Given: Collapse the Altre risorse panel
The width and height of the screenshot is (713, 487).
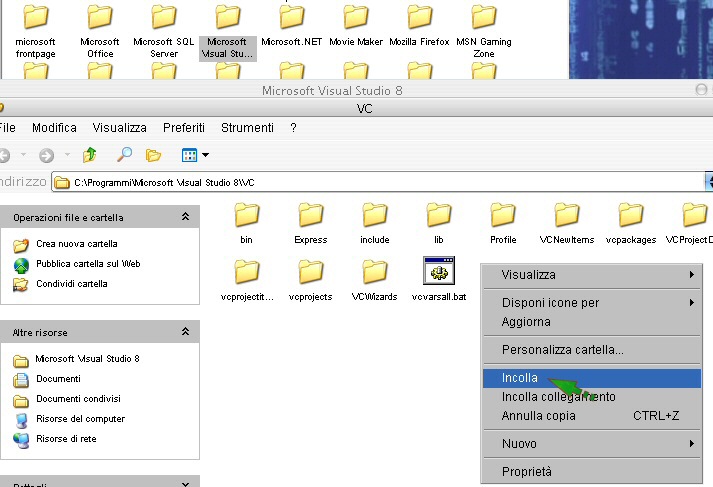Looking at the screenshot, I should click(x=186, y=331).
